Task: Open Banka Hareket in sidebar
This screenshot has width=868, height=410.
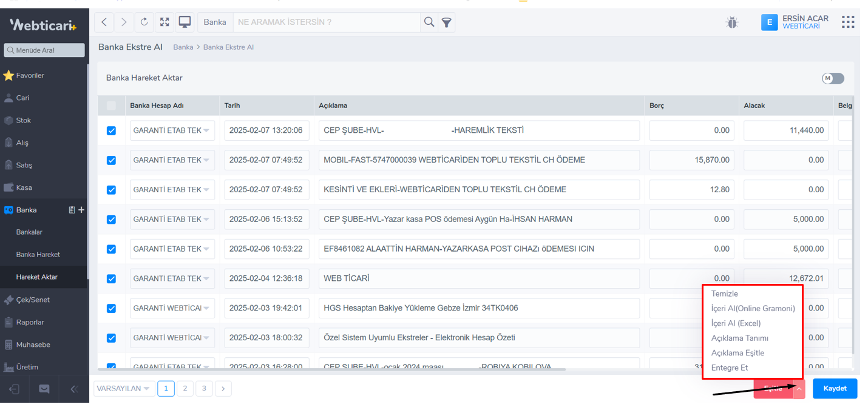Action: click(x=38, y=255)
